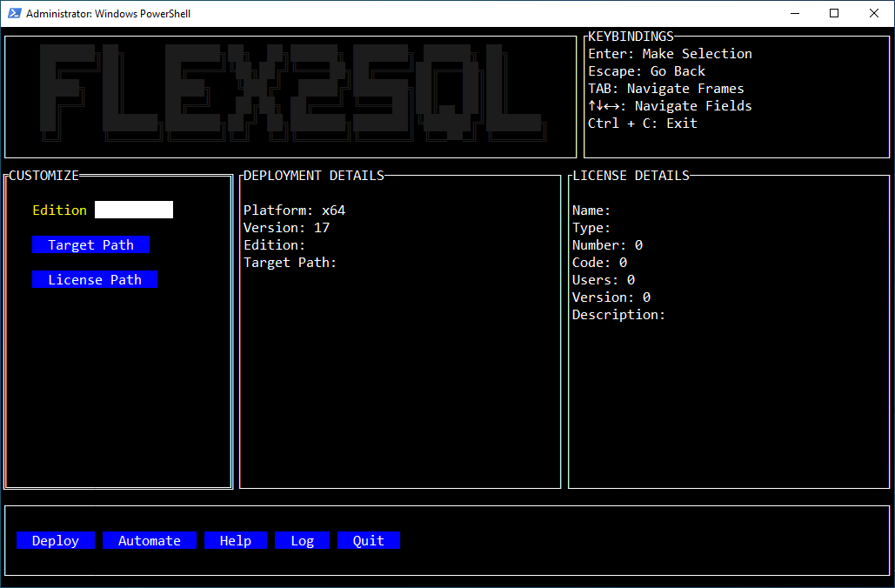
Task: Click the PowerShell icon in title bar
Action: pyautogui.click(x=15, y=13)
